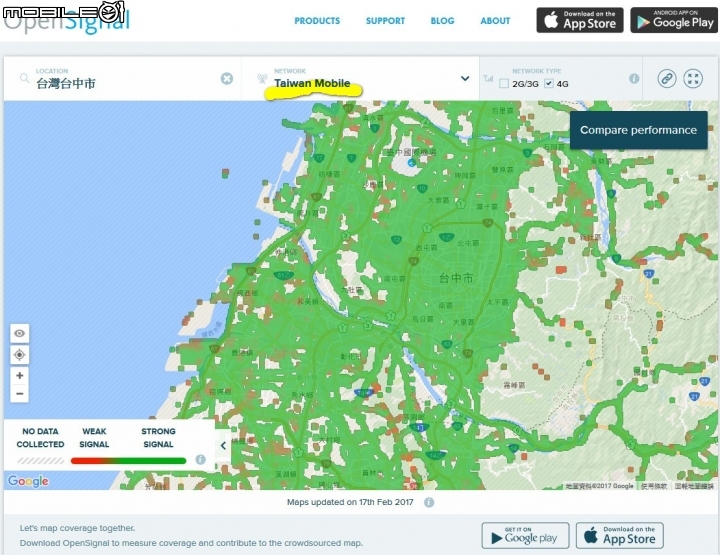Zoom out the map with minus

[19, 393]
